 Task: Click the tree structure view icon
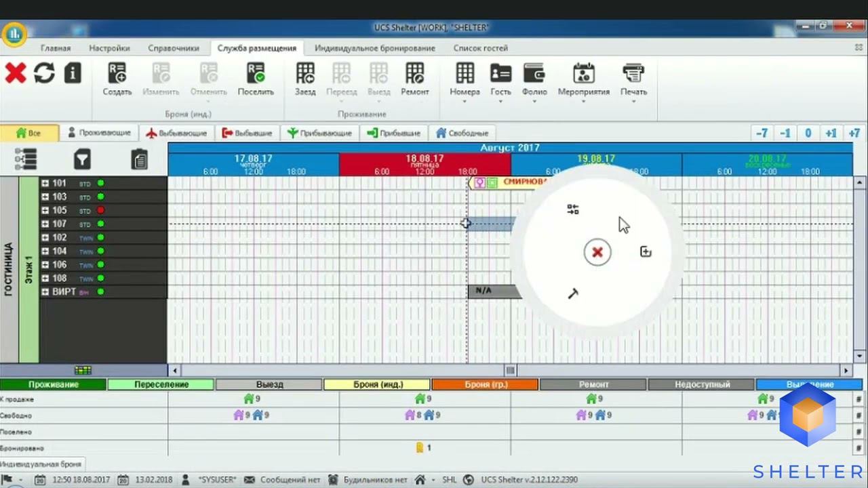point(26,159)
